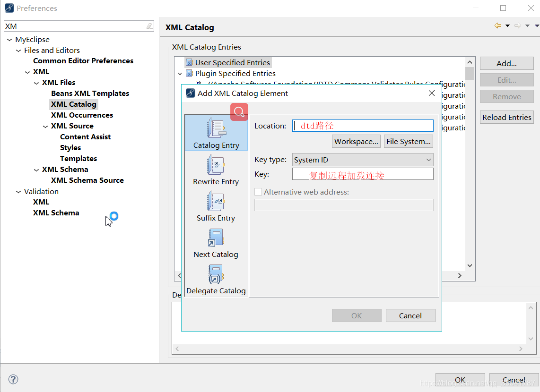
Task: Click User Specified Entries catalog icon
Action: tap(189, 63)
